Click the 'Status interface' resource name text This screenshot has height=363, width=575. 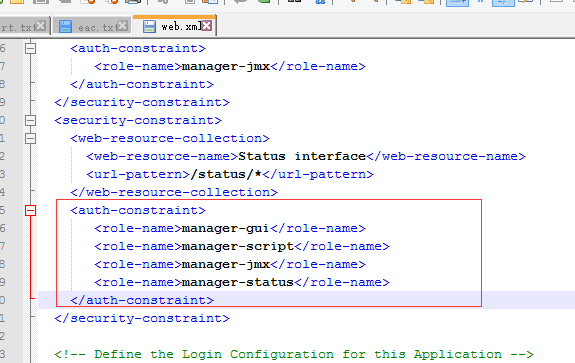302,156
